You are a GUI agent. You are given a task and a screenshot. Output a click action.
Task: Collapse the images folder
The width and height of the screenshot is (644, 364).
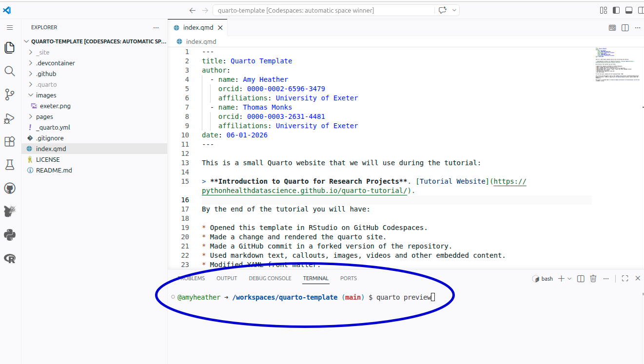[x=95, y=95]
